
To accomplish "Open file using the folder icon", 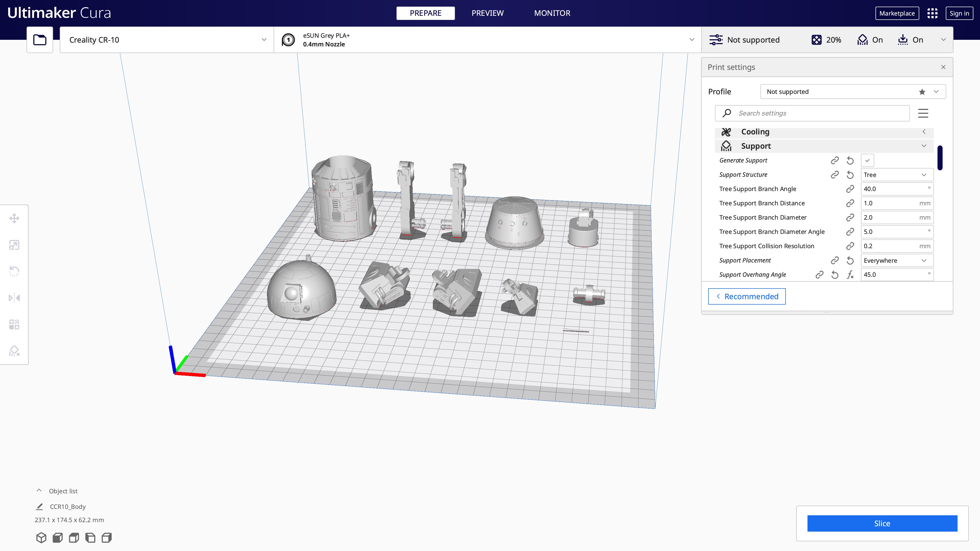I will 40,40.
